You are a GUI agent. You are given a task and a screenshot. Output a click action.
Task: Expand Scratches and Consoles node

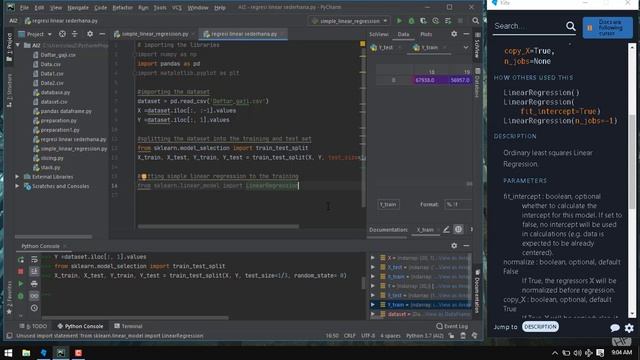[17, 186]
